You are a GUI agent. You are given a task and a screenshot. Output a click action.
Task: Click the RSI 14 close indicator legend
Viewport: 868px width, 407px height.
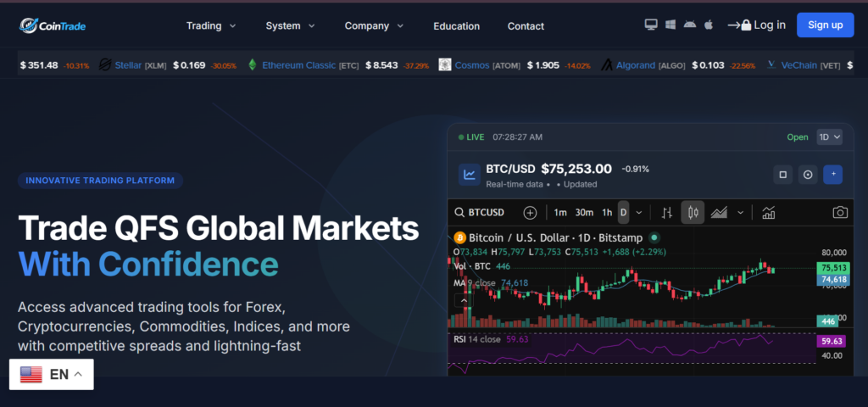click(x=491, y=339)
